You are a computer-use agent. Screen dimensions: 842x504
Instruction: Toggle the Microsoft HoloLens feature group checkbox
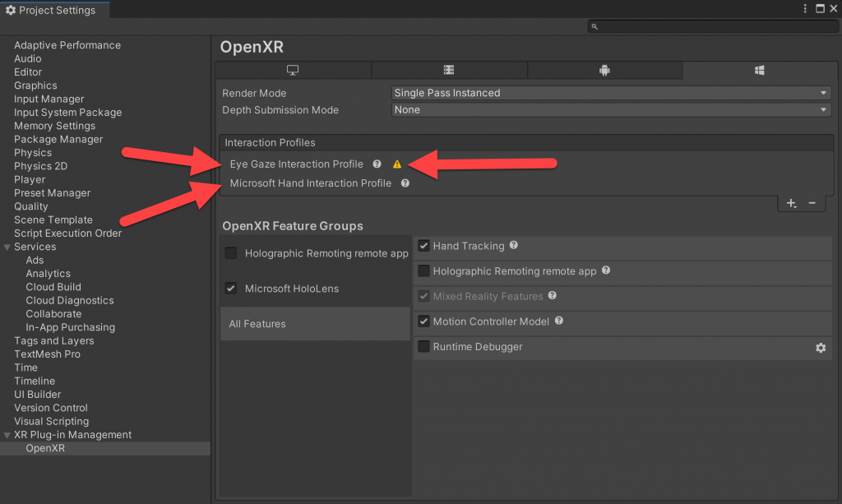tap(231, 289)
